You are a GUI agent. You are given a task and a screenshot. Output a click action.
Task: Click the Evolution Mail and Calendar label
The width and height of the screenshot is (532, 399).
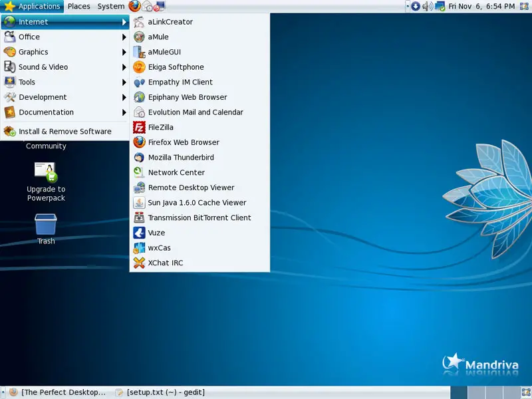196,112
